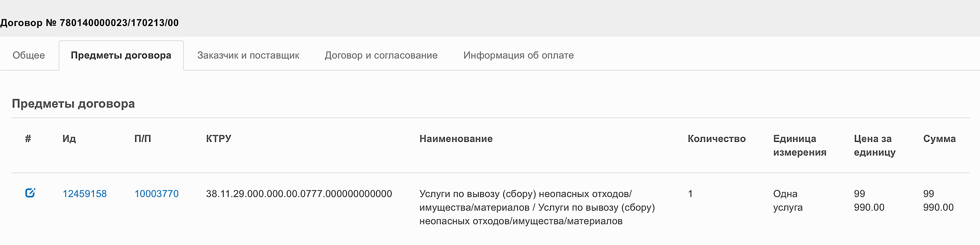The width and height of the screenshot is (980, 245).
Task: Open the Информация об оплате tab
Action: pyautogui.click(x=518, y=55)
